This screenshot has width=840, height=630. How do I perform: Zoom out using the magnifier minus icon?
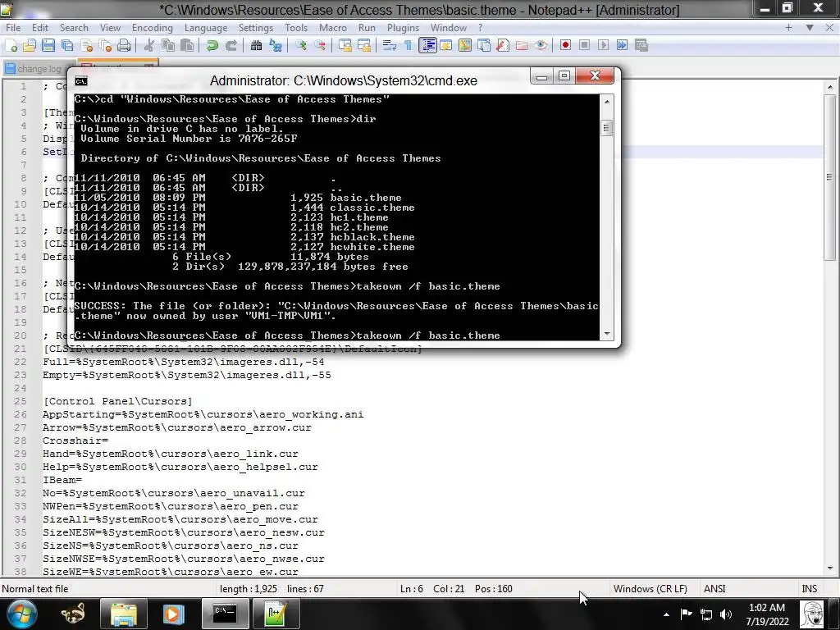click(320, 46)
